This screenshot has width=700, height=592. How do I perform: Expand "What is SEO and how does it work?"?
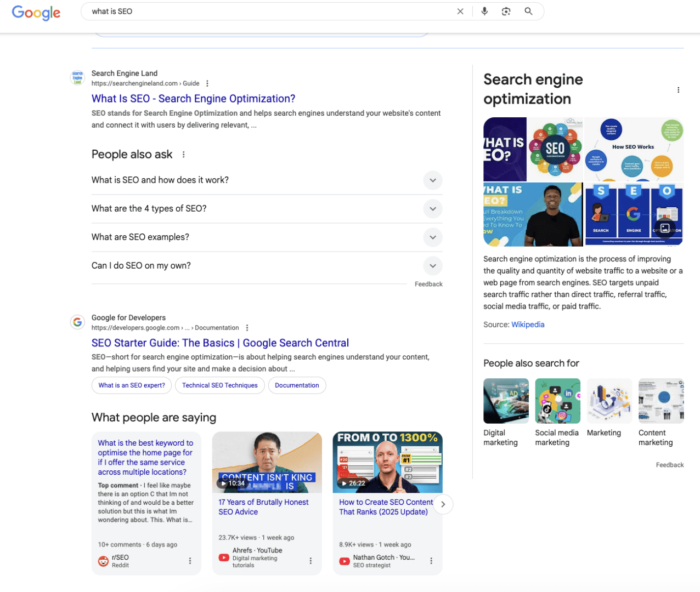(267, 180)
